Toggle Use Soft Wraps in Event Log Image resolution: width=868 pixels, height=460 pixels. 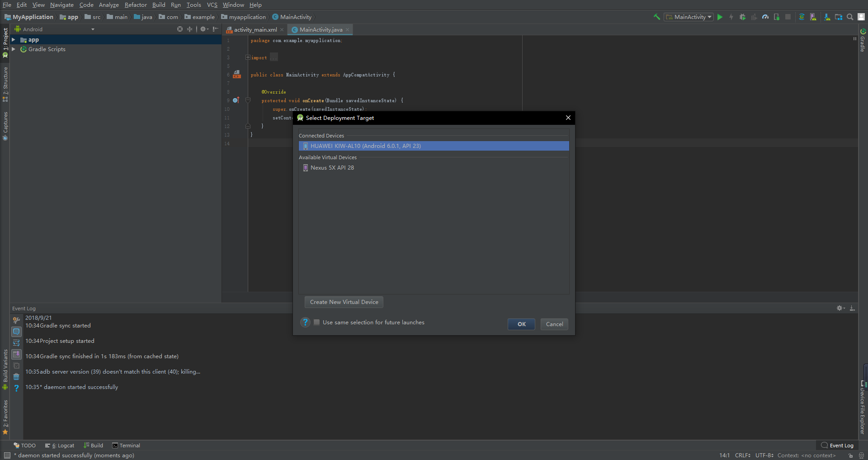pos(16,343)
